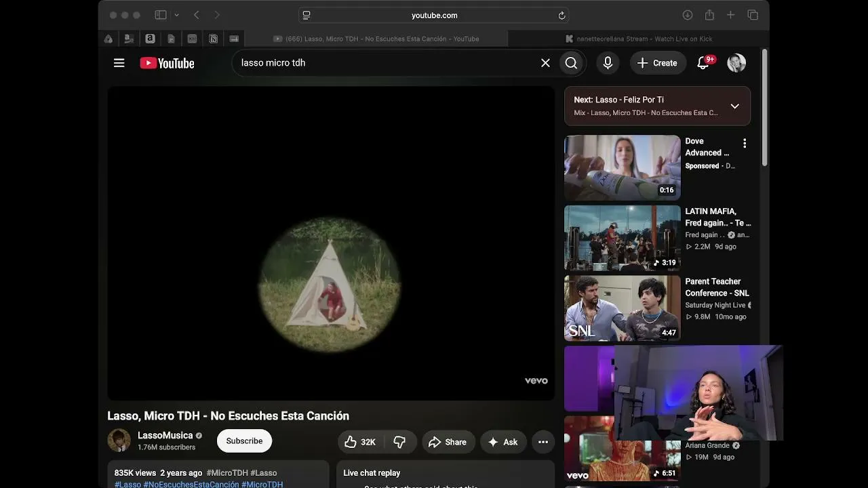Go forward to the next page

pos(217,15)
